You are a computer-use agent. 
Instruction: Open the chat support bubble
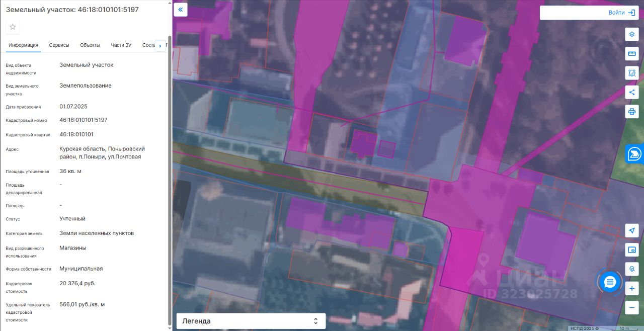coord(610,282)
